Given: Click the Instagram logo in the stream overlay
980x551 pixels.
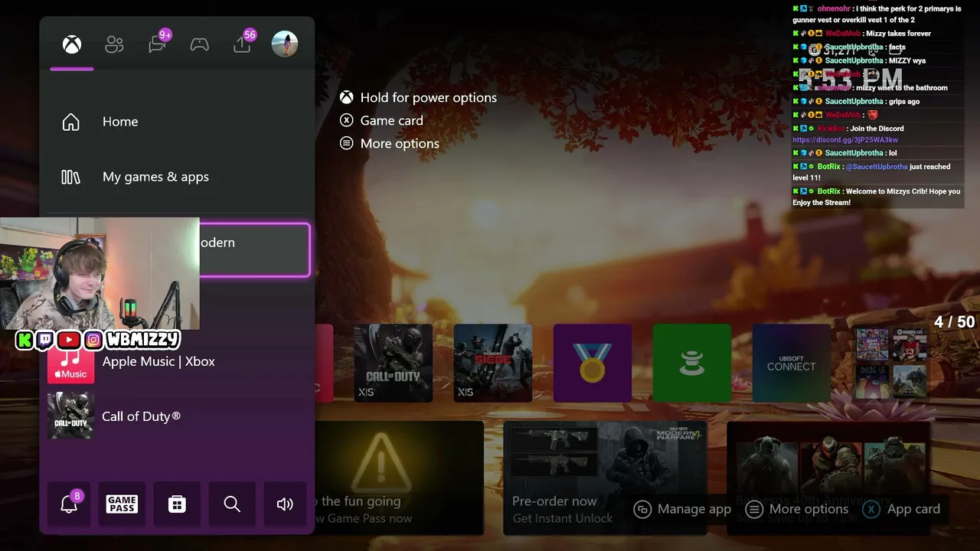Looking at the screenshot, I should [93, 340].
